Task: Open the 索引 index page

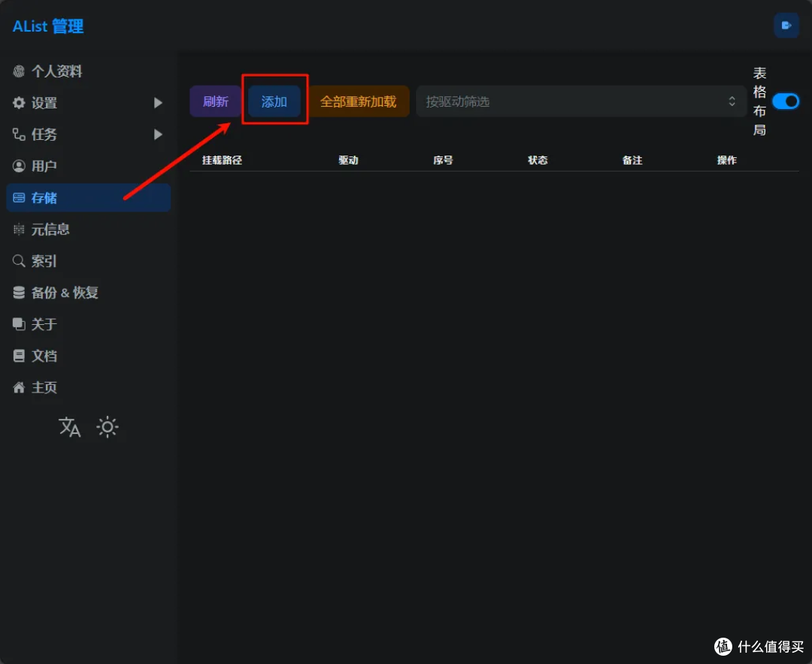Action: click(x=89, y=261)
